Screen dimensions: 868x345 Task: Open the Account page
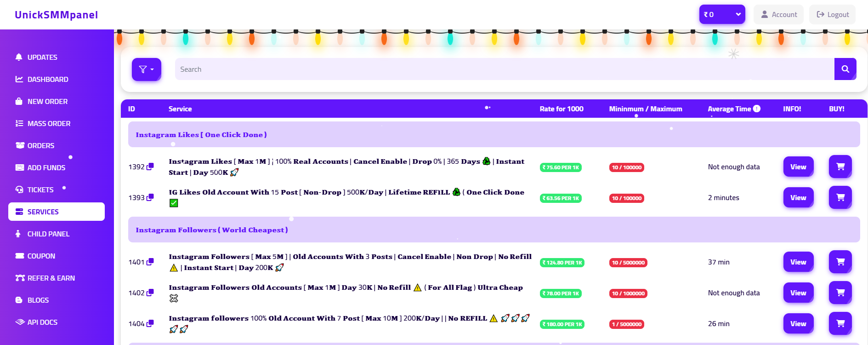(x=778, y=14)
